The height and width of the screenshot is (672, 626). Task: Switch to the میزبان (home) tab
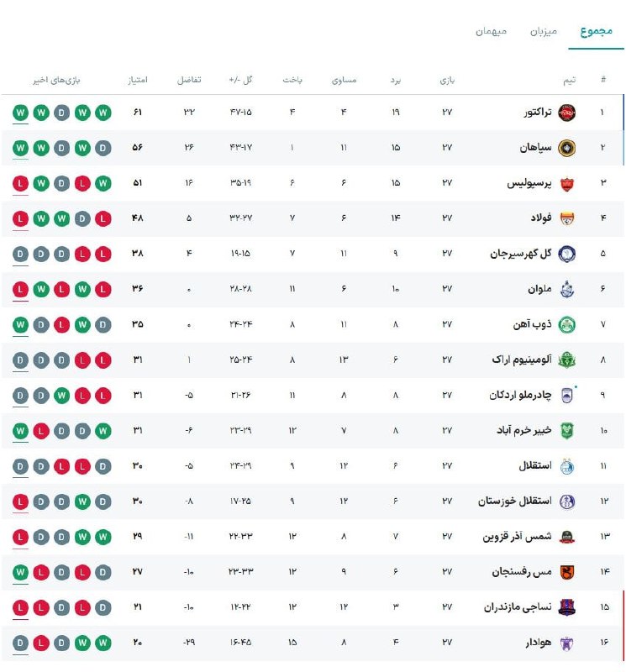(543, 32)
